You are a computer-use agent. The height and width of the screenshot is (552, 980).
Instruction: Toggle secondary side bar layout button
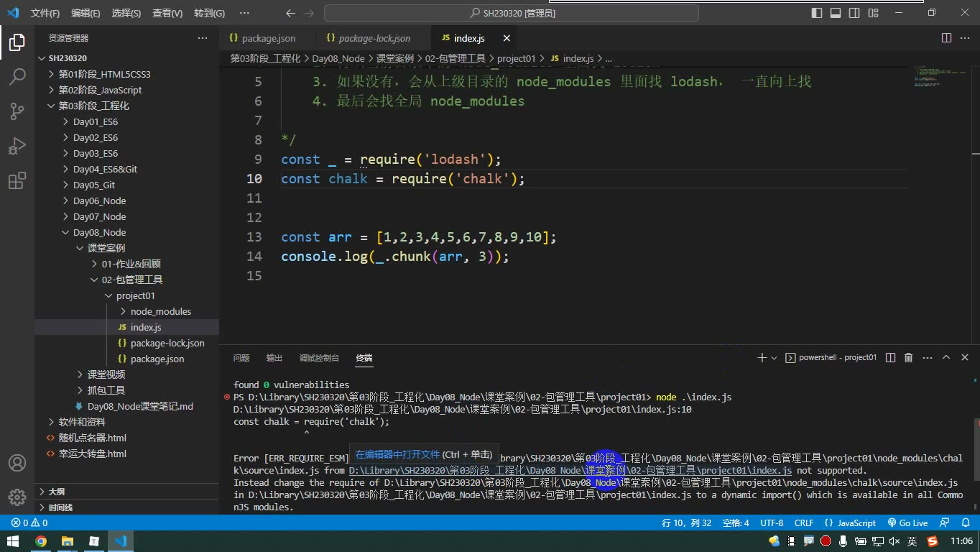(854, 13)
